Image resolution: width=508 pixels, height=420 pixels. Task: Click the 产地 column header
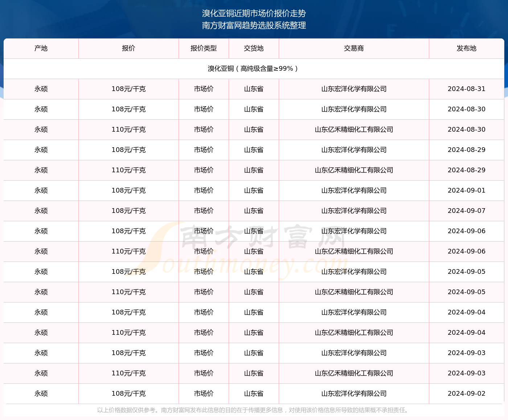tap(41, 48)
